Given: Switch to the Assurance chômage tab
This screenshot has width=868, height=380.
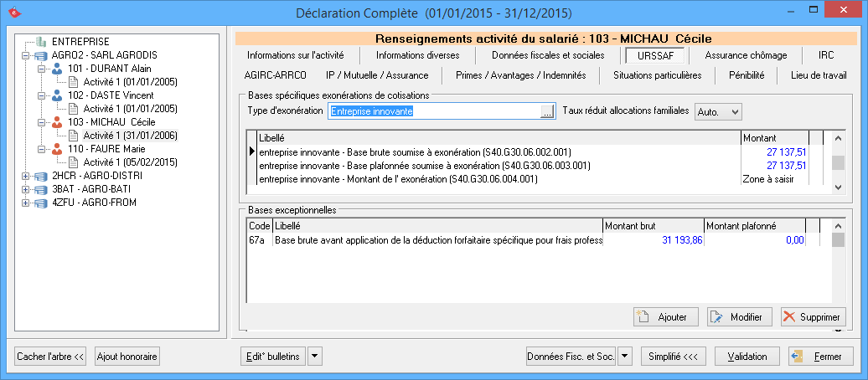Looking at the screenshot, I should pos(746,55).
